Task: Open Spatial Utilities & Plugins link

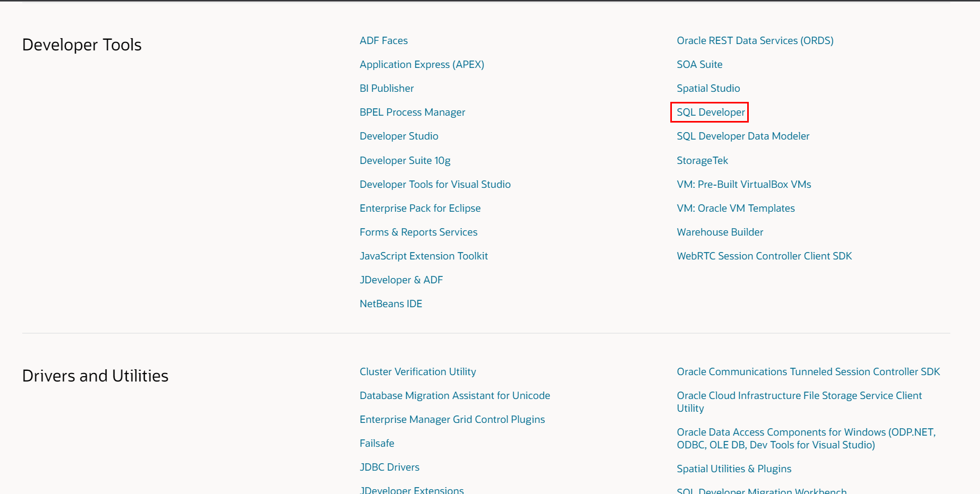Action: coord(734,469)
